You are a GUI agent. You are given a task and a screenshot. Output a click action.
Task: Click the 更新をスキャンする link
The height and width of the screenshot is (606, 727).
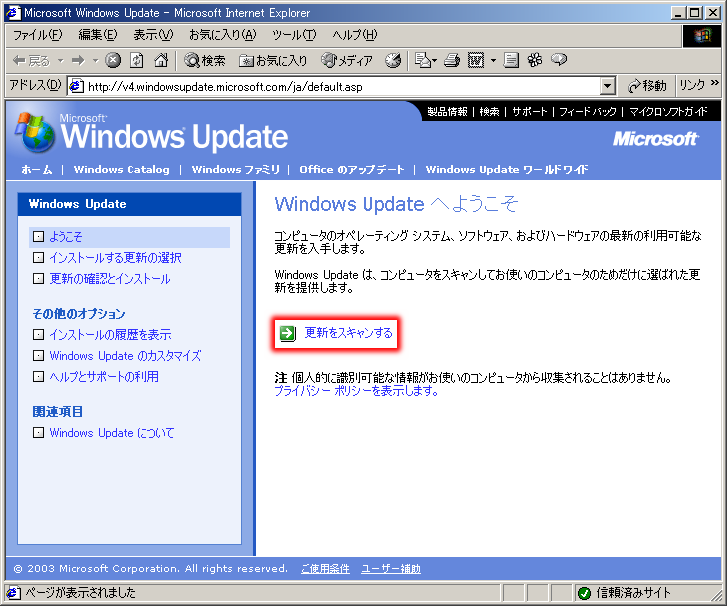coord(348,333)
